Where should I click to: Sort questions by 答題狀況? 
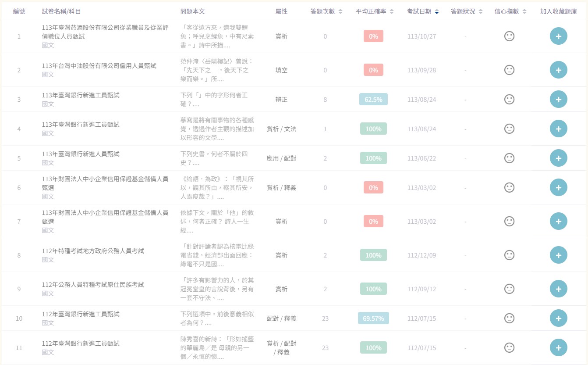click(x=466, y=11)
